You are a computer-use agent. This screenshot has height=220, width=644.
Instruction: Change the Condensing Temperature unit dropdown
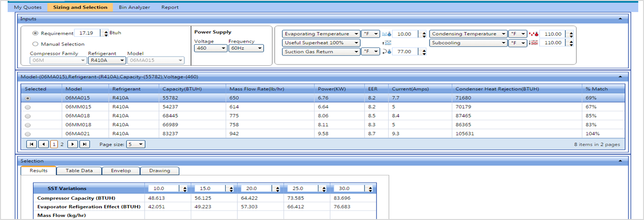[517, 34]
